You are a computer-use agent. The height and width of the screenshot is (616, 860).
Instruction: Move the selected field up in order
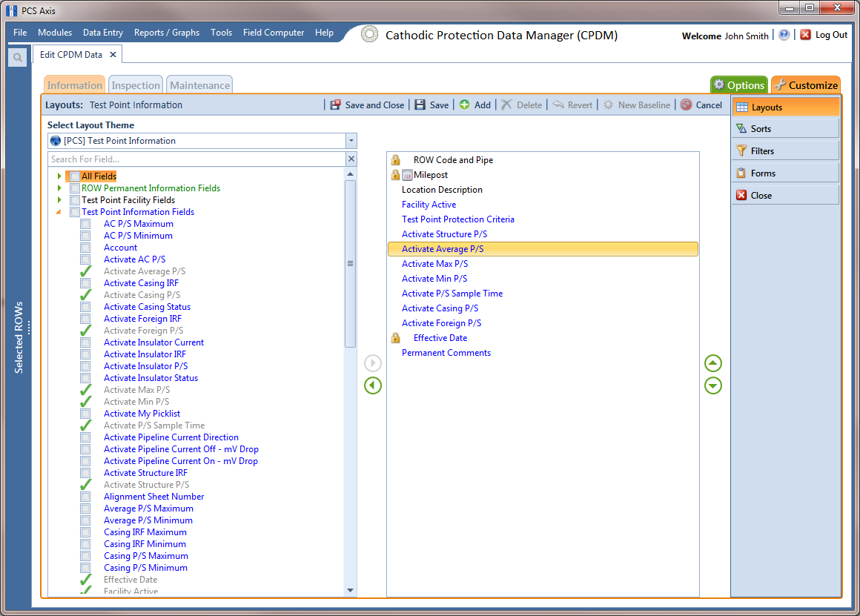pyautogui.click(x=713, y=363)
